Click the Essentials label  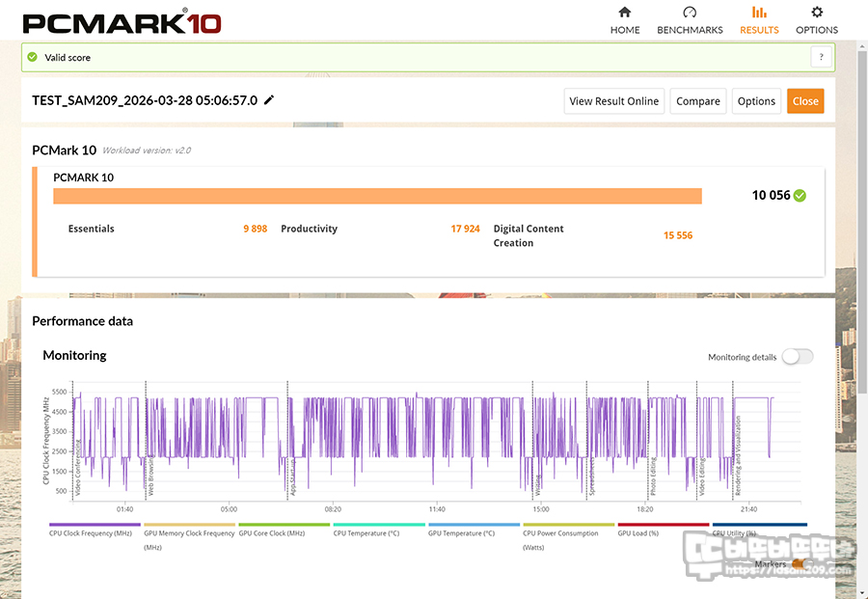coord(92,229)
